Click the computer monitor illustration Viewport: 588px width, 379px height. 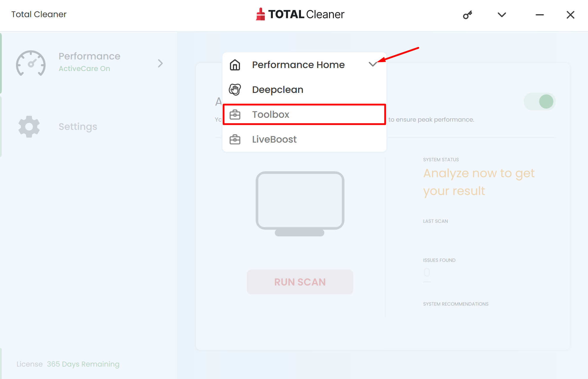[300, 204]
